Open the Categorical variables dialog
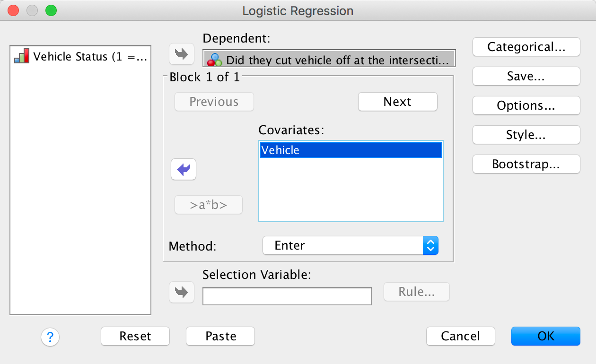This screenshot has height=364, width=596. coord(526,47)
